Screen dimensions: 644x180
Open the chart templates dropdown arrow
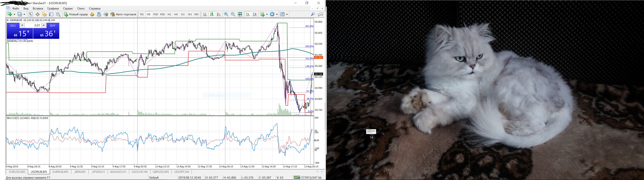287,14
